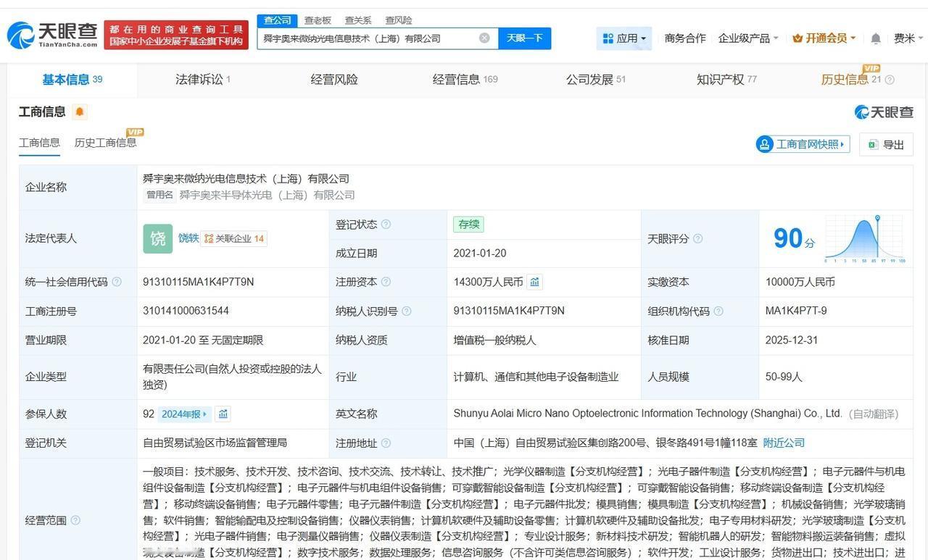Click chart icon beside 2024年报
Viewport: 928px width, 560px height.
tap(223, 414)
